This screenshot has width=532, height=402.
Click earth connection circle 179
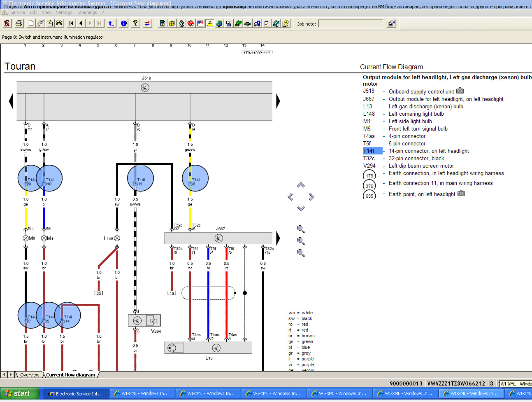pos(369,176)
